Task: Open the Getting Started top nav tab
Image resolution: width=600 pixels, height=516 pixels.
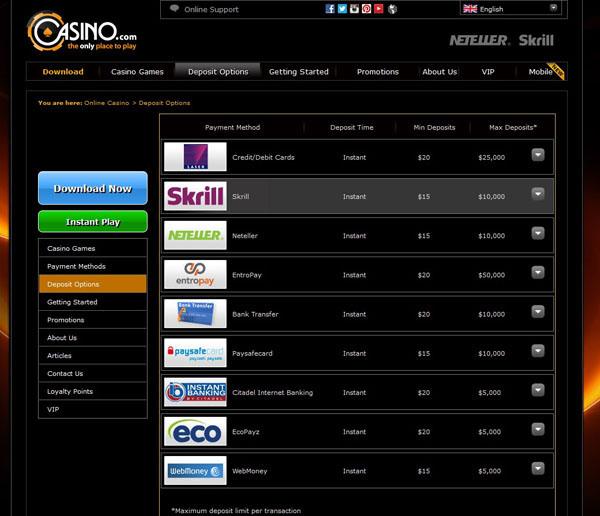Action: [298, 72]
